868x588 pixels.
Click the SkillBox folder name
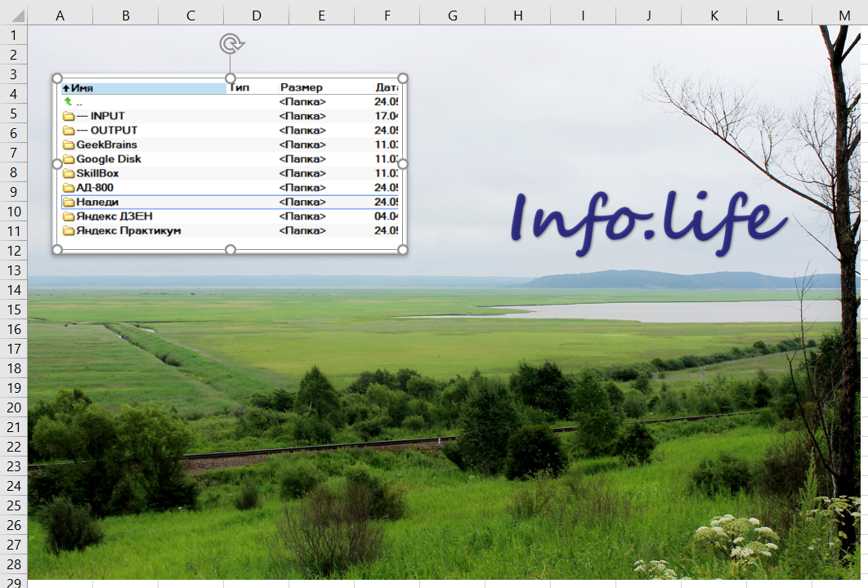(x=97, y=174)
